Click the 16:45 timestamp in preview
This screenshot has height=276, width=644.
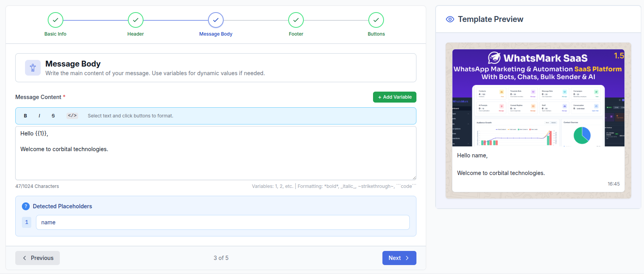[614, 184]
